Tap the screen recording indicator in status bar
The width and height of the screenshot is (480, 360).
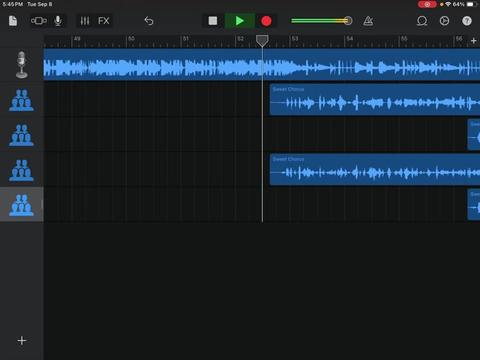click(427, 4)
